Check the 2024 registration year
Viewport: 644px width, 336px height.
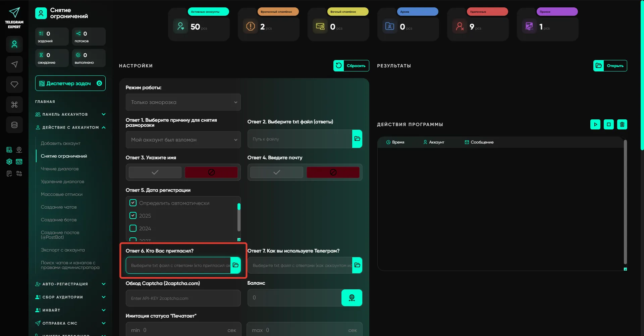tap(133, 228)
